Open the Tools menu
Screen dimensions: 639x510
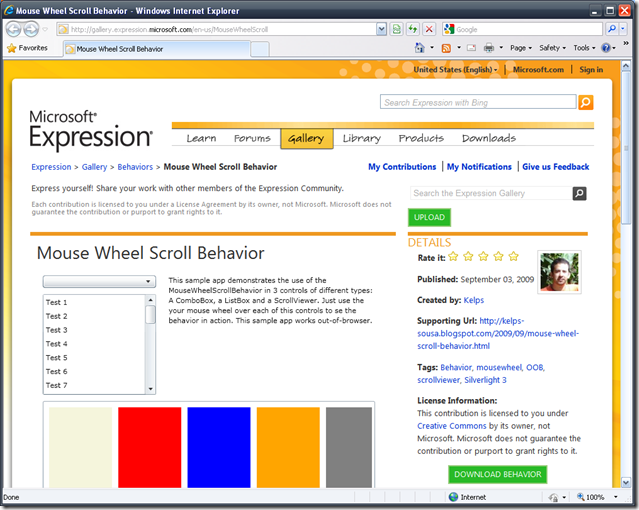coord(584,48)
